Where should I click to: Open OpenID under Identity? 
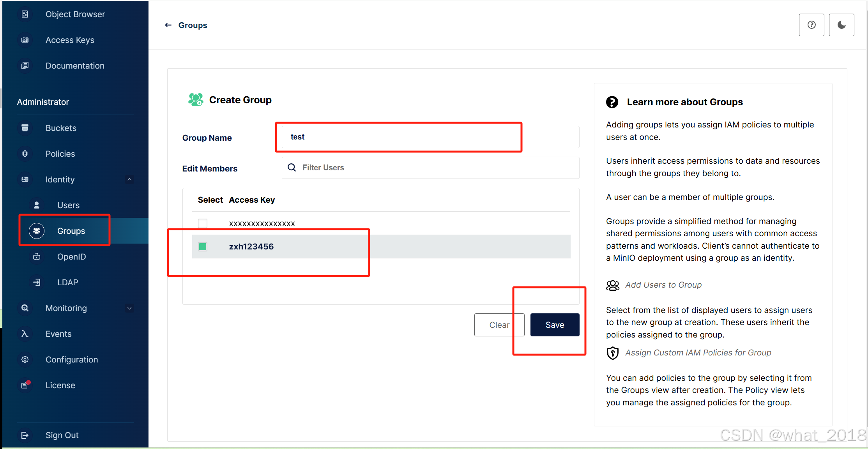tap(71, 256)
